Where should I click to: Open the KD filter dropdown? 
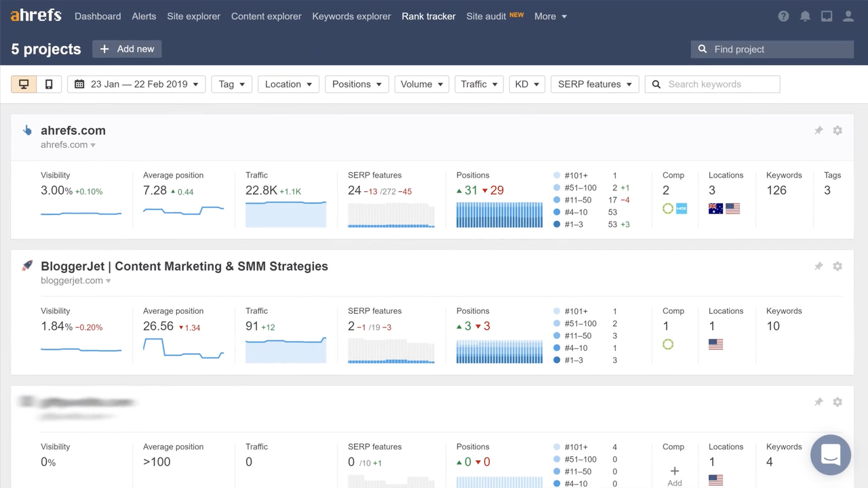[x=526, y=84]
